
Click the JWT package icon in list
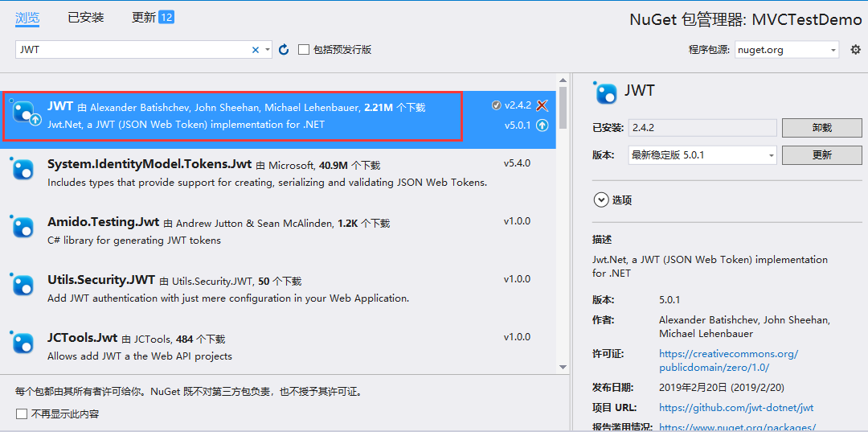[26, 113]
